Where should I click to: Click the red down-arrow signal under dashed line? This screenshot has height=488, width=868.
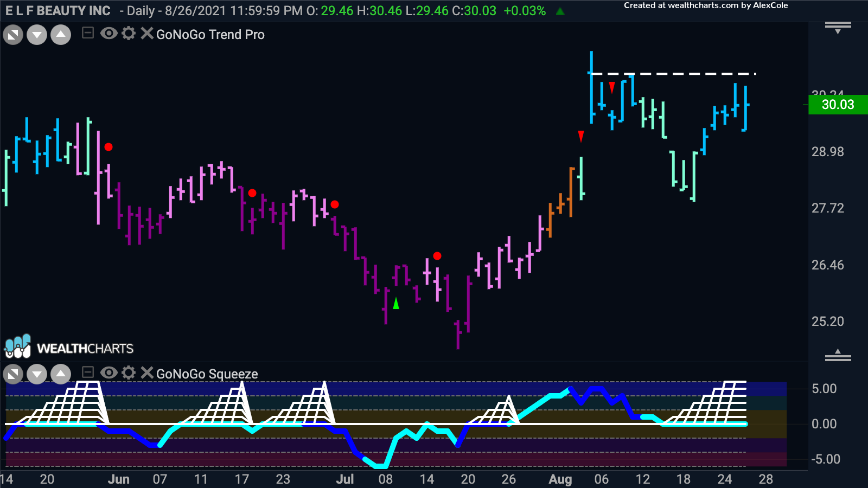pos(612,87)
